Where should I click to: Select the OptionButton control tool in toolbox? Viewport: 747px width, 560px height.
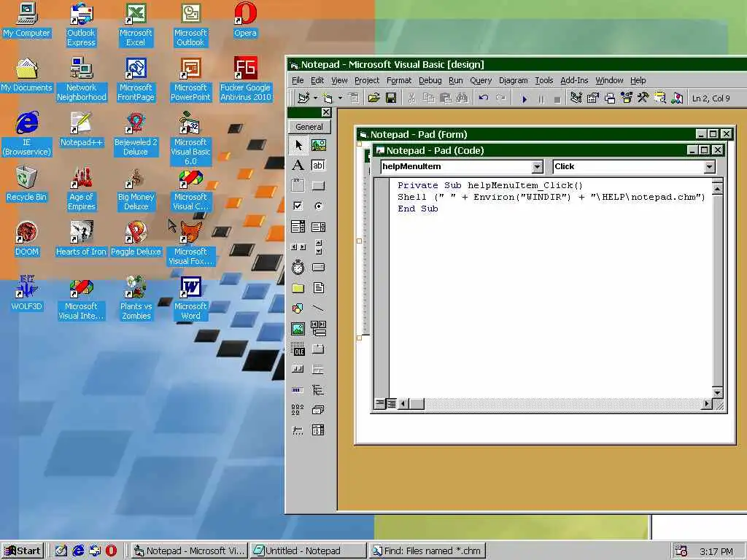318,206
